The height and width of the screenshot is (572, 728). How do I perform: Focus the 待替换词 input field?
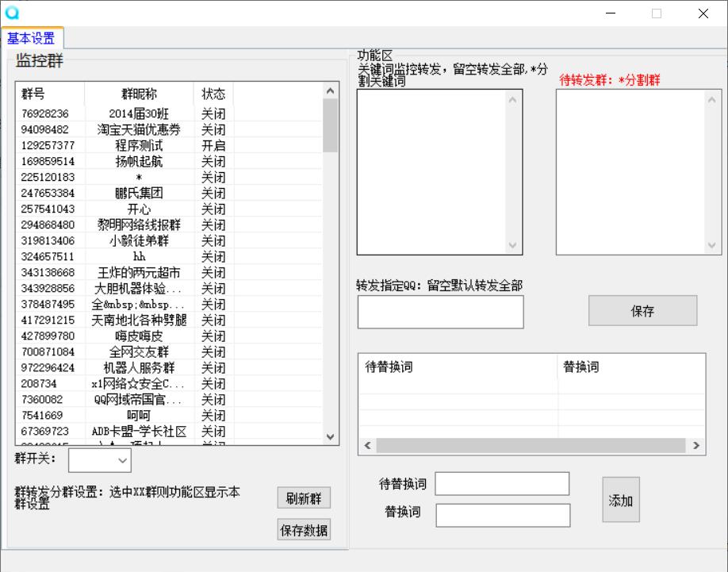pyautogui.click(x=502, y=484)
